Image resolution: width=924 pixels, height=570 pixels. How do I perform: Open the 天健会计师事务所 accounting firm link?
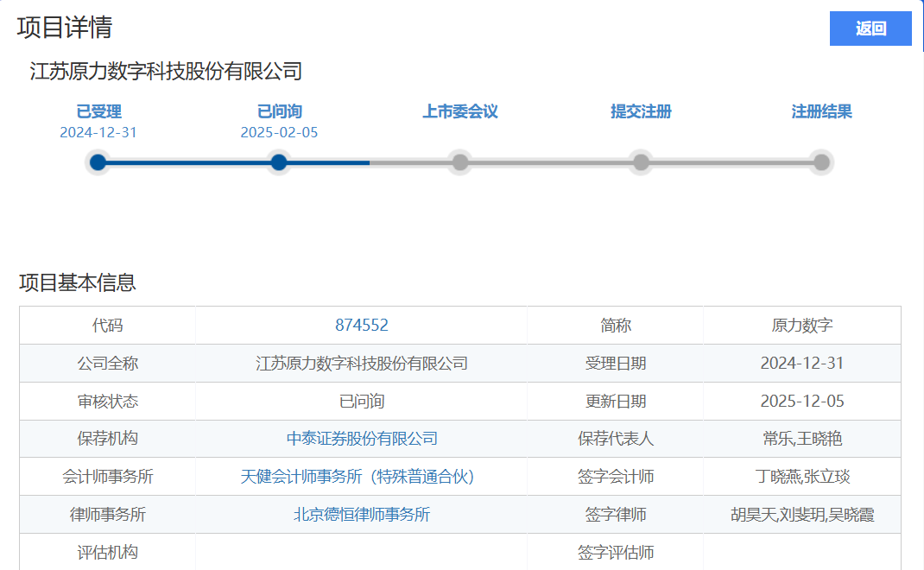pos(361,476)
